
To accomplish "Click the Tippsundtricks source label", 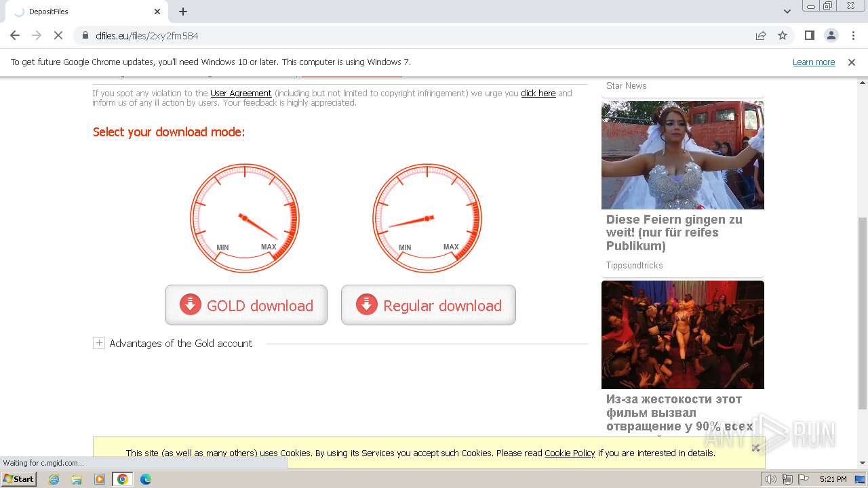I will point(635,265).
